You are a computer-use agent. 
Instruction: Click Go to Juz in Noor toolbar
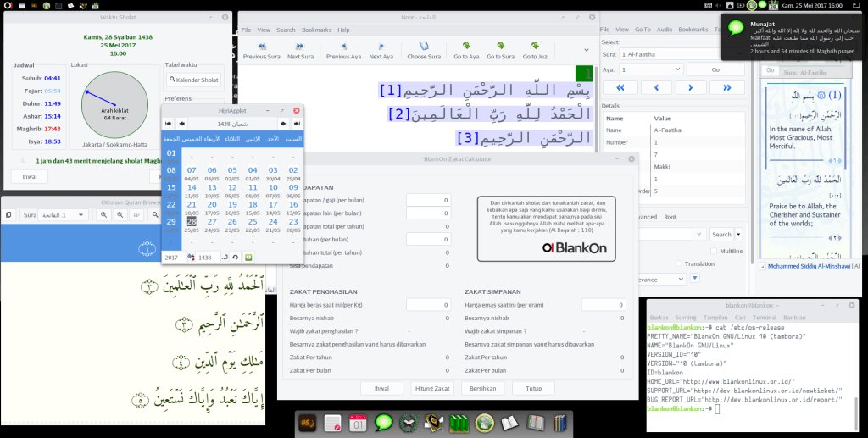pos(534,50)
